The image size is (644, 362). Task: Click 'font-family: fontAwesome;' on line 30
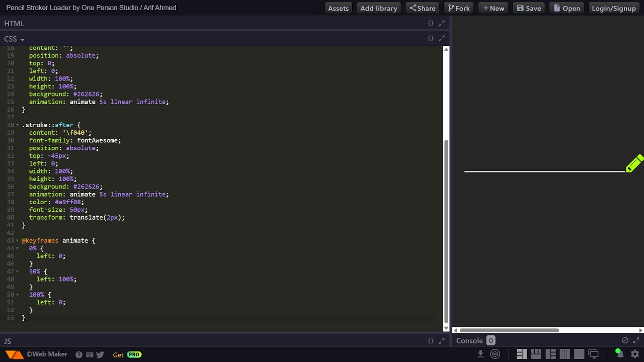(75, 140)
